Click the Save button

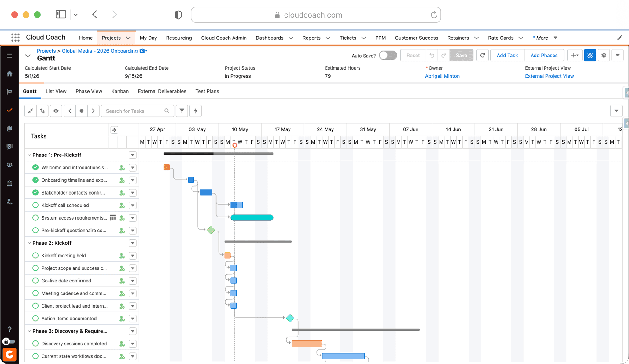click(x=462, y=55)
